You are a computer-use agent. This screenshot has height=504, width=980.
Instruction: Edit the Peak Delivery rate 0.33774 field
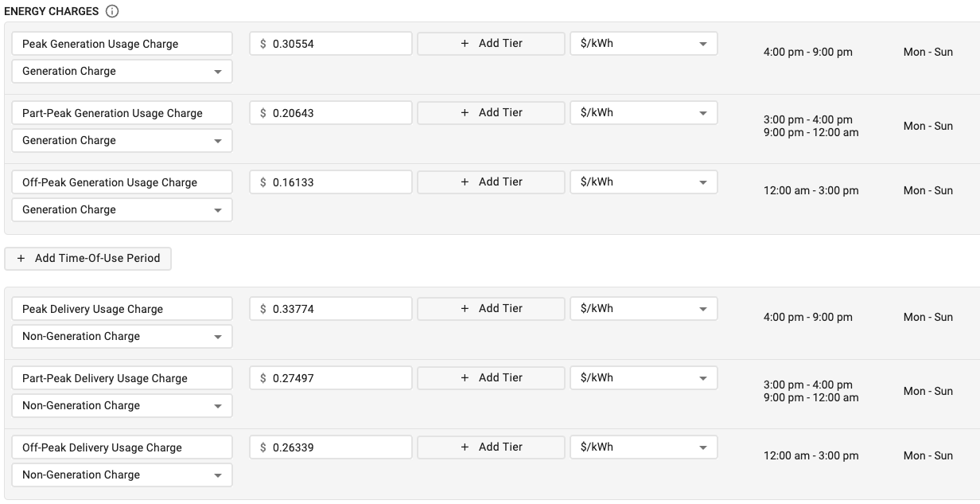point(331,309)
